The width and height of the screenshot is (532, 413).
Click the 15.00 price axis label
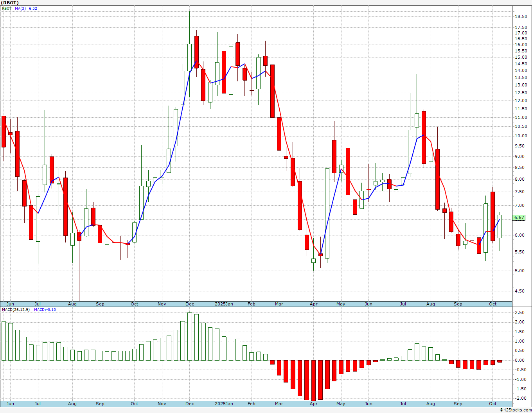pyautogui.click(x=520, y=57)
